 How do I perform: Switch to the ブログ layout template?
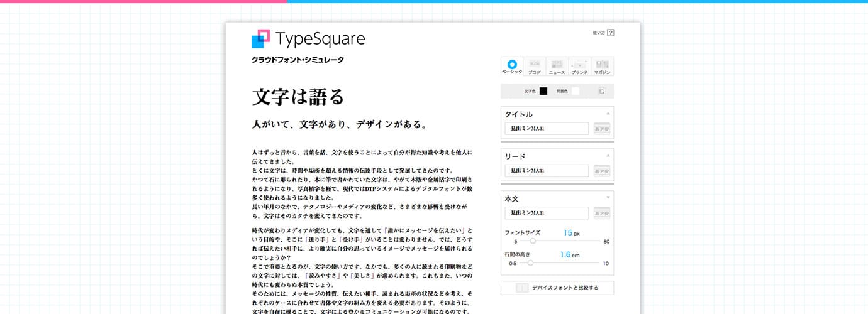535,66
